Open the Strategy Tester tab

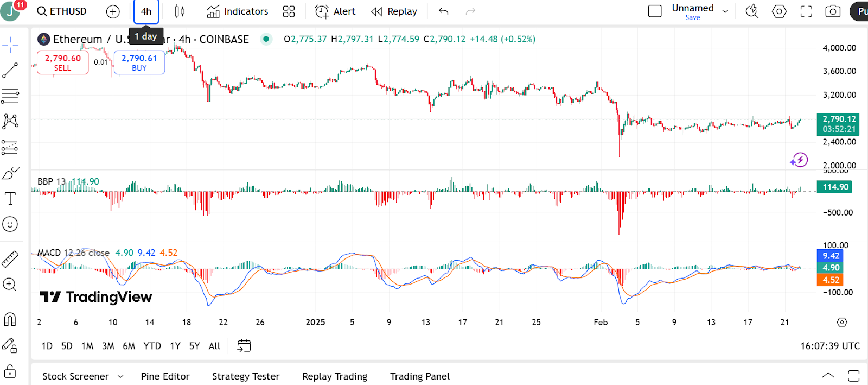tap(246, 376)
